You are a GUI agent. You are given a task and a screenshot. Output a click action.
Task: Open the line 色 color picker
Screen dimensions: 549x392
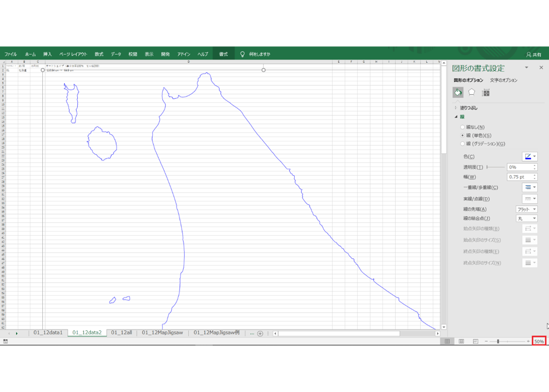[530, 156]
